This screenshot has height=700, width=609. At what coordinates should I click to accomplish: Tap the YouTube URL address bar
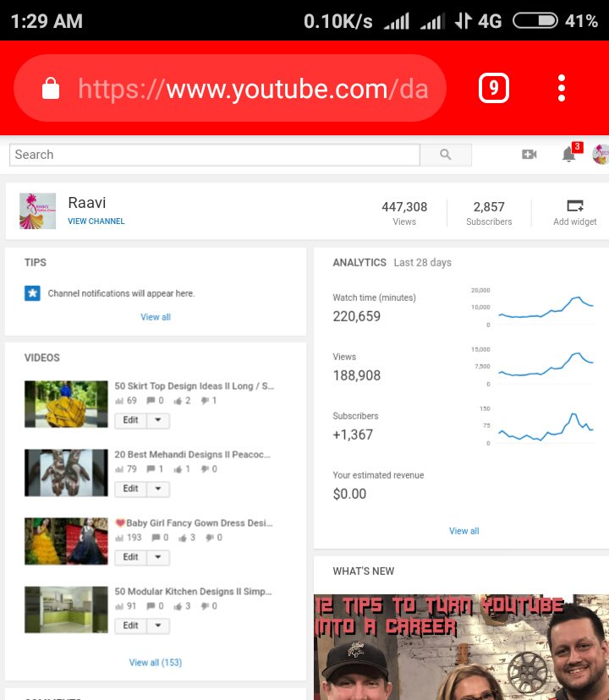click(230, 88)
